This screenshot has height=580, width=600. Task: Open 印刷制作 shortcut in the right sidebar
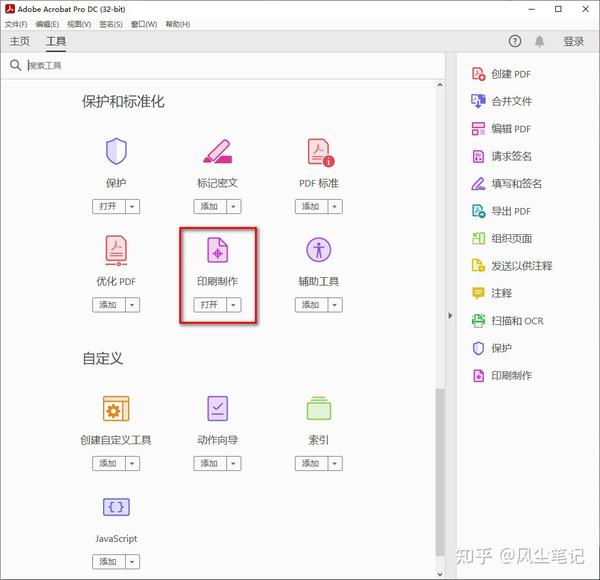click(x=502, y=376)
